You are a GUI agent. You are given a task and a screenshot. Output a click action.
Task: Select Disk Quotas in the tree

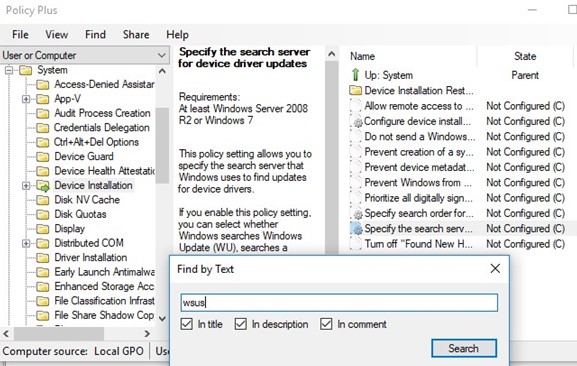[x=80, y=214]
